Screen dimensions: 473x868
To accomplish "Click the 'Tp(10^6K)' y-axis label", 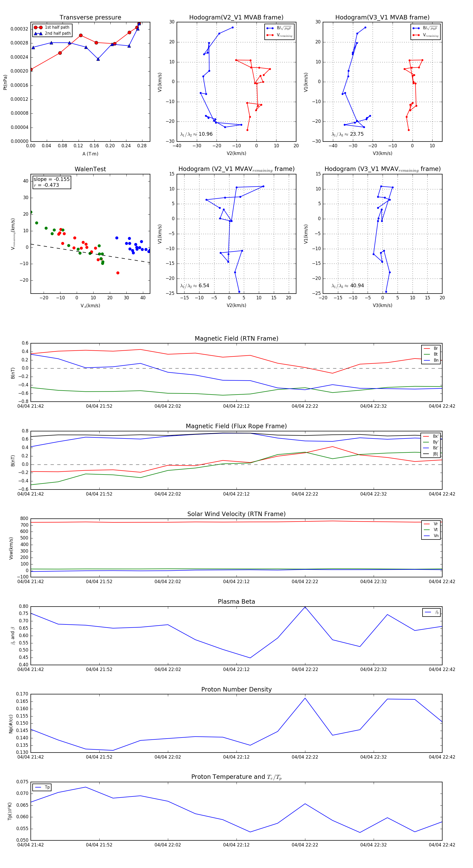I will pyautogui.click(x=10, y=811).
